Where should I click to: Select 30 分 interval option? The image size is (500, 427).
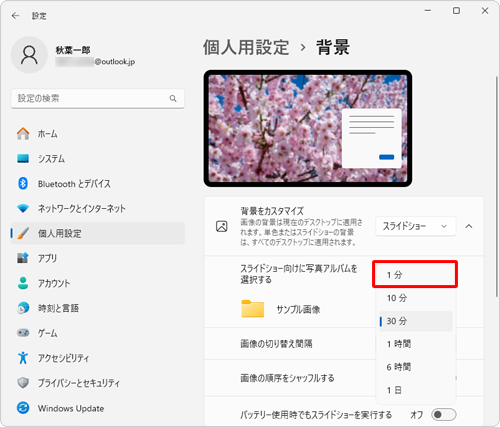coord(415,321)
